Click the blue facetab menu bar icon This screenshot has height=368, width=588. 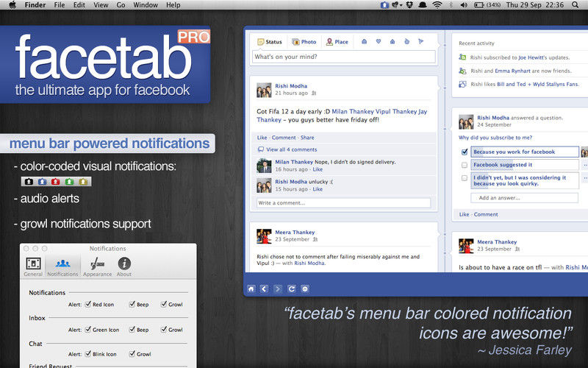pos(384,5)
